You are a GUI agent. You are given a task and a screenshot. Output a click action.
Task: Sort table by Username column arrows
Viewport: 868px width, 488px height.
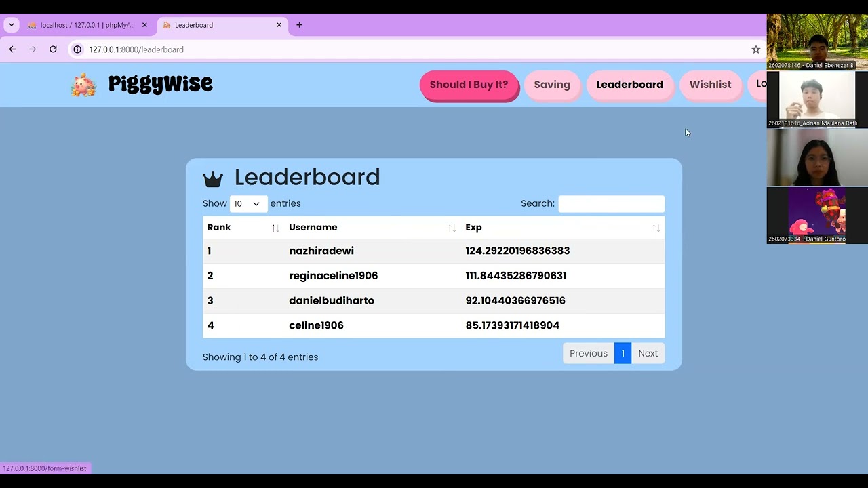(452, 228)
